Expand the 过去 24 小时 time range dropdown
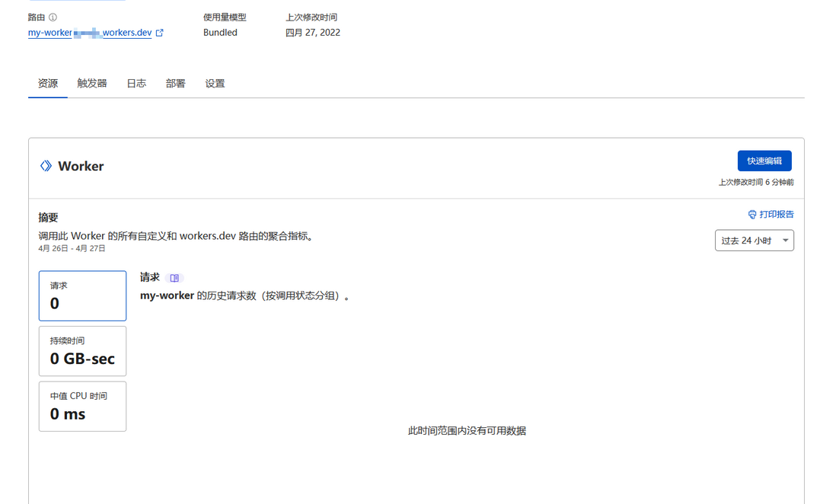Viewport: 836px width, 504px height. coord(754,241)
